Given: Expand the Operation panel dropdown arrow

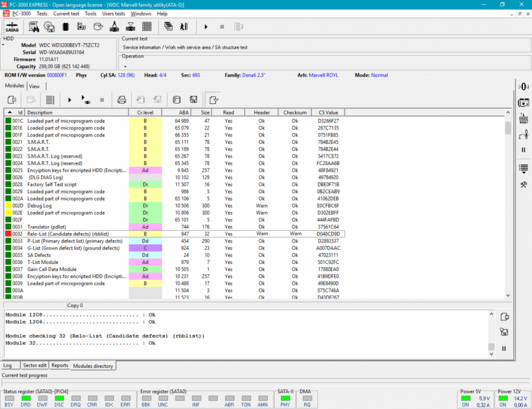Looking at the screenshot, I should click(125, 67).
